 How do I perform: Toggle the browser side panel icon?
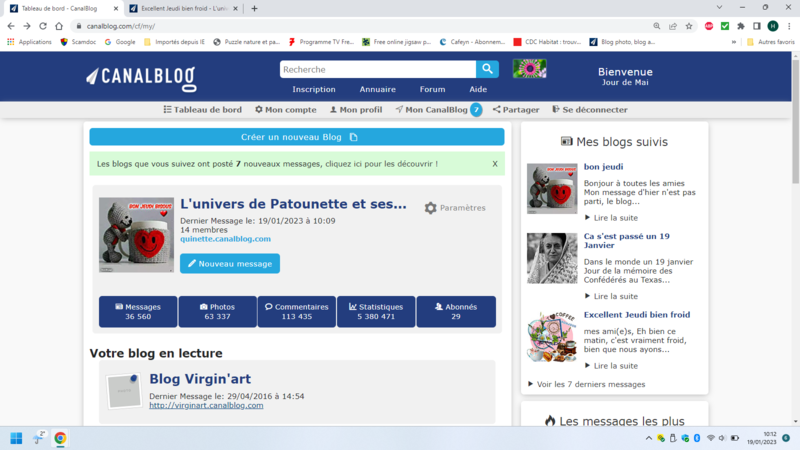pos(757,26)
